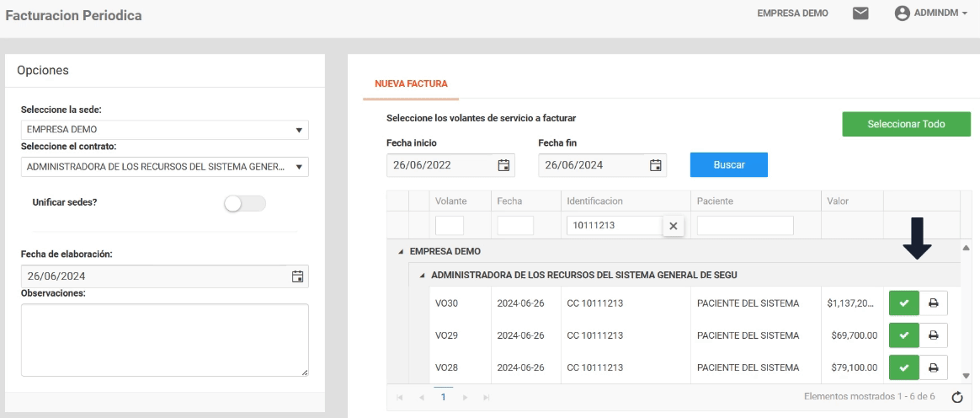Viewport: 980px width, 418px height.
Task: Click the print icon for volante VO30
Action: (934, 303)
